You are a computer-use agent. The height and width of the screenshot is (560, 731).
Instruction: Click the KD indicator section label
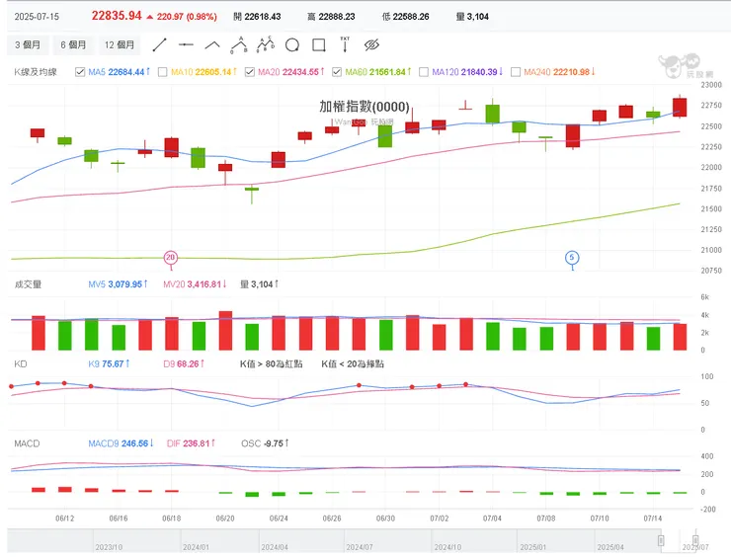[x=21, y=364]
